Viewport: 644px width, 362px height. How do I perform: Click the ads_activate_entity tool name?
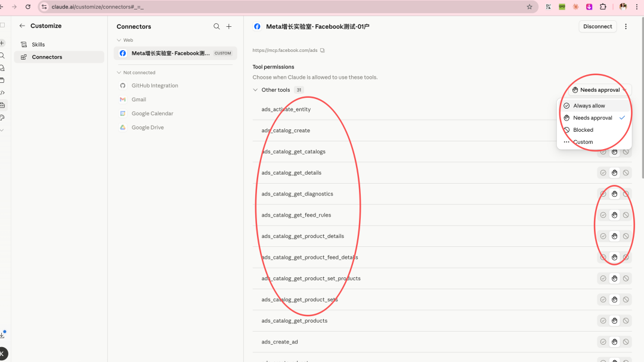click(x=286, y=109)
